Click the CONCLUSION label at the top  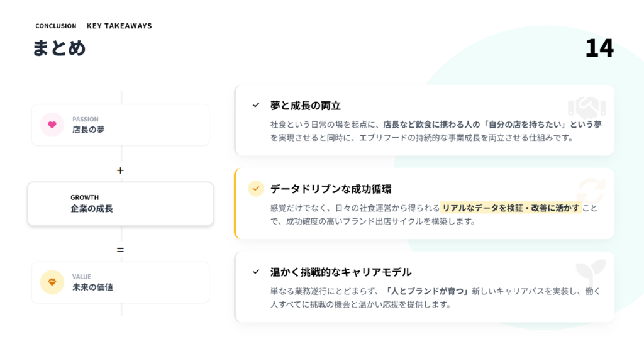[55, 26]
